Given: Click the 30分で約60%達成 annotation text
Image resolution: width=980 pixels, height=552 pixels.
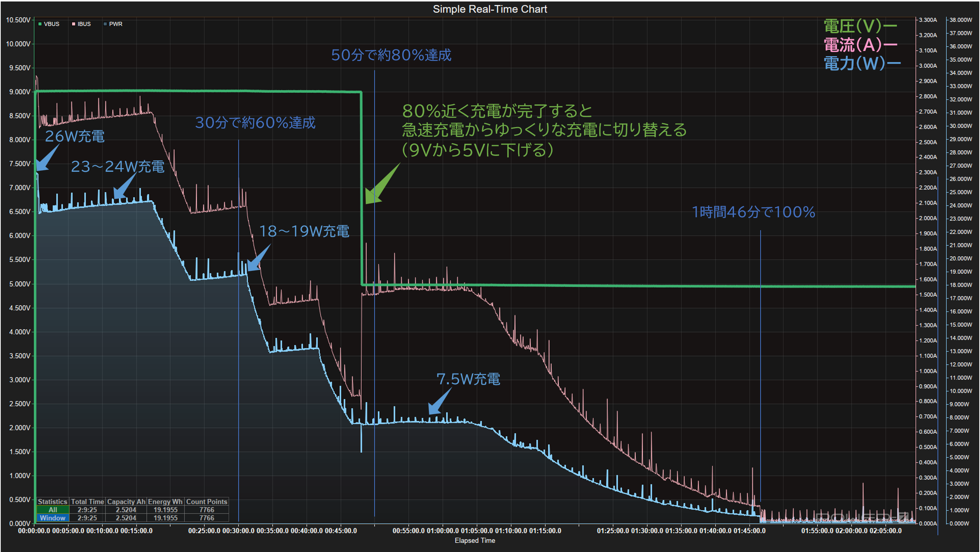Looking at the screenshot, I should 255,123.
